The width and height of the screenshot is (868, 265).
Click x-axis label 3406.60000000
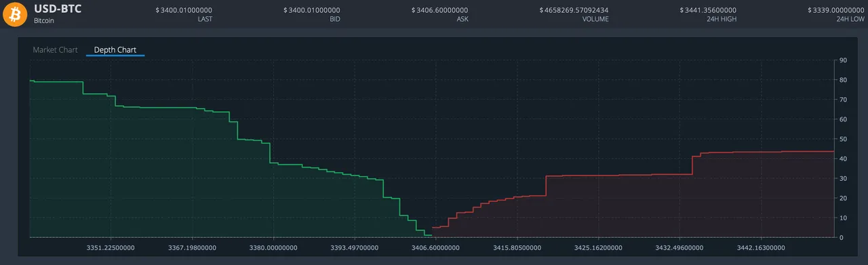436,248
